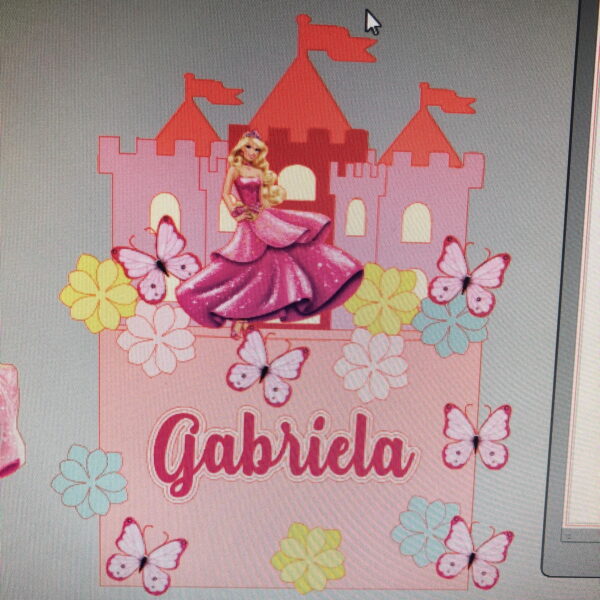Select the green flower below the Gabriela name
The height and width of the screenshot is (600, 600).
[x=309, y=559]
